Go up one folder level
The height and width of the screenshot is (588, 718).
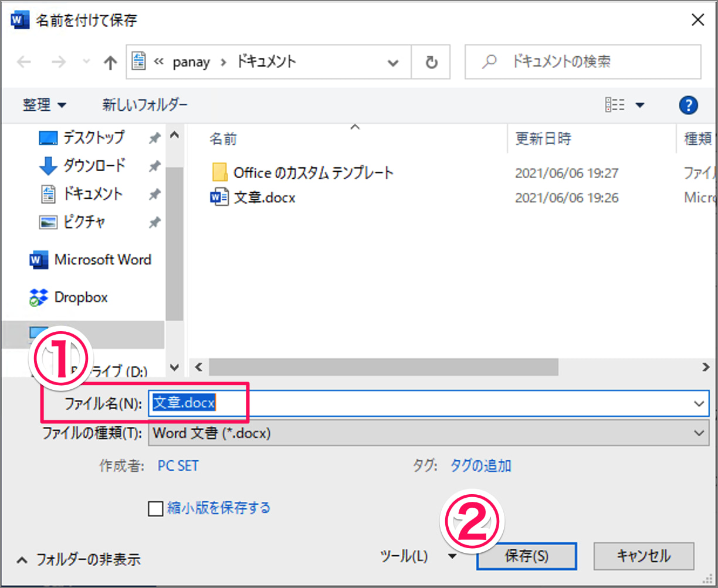pos(110,62)
